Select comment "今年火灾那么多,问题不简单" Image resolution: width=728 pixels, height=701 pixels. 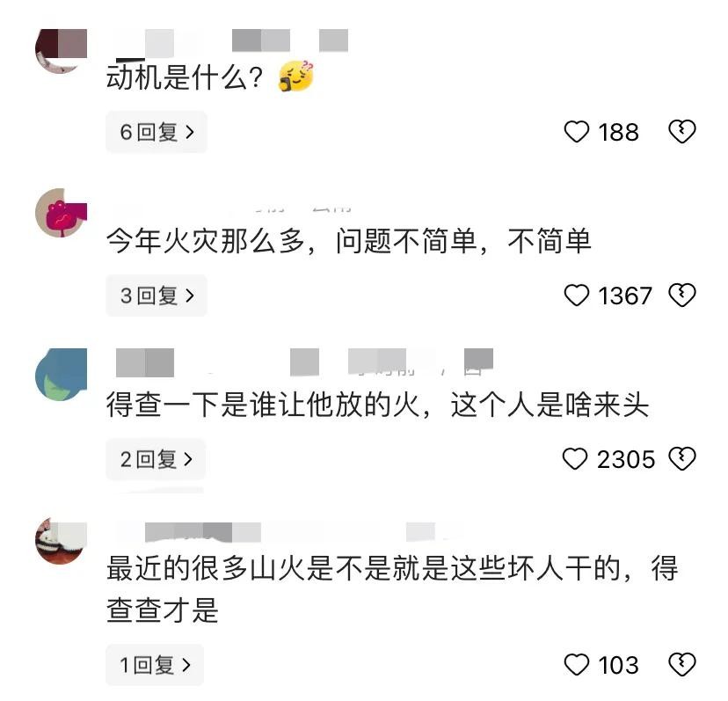tap(348, 241)
